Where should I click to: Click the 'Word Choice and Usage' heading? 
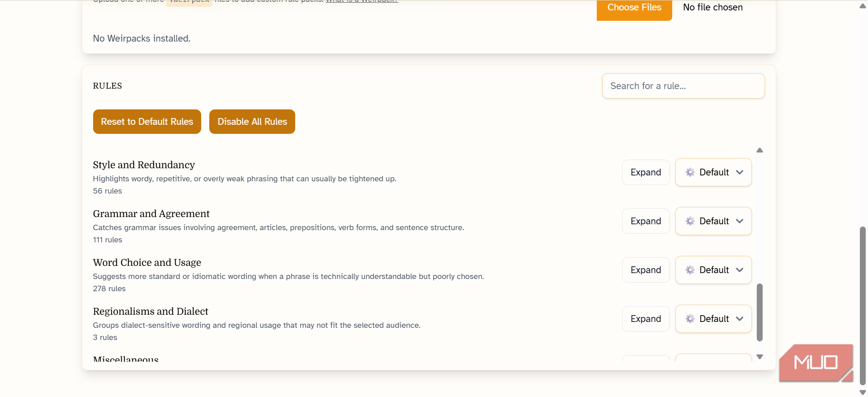tap(147, 262)
